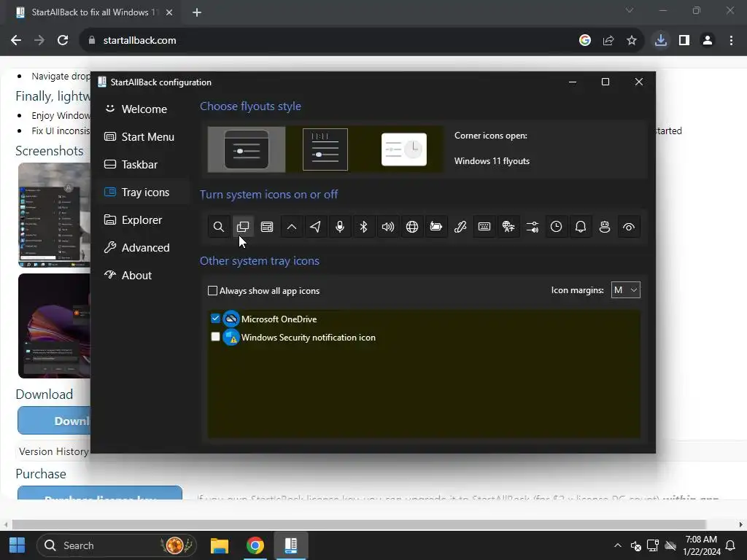The height and width of the screenshot is (560, 747).
Task: Bookmark this page with the star icon
Action: (632, 41)
